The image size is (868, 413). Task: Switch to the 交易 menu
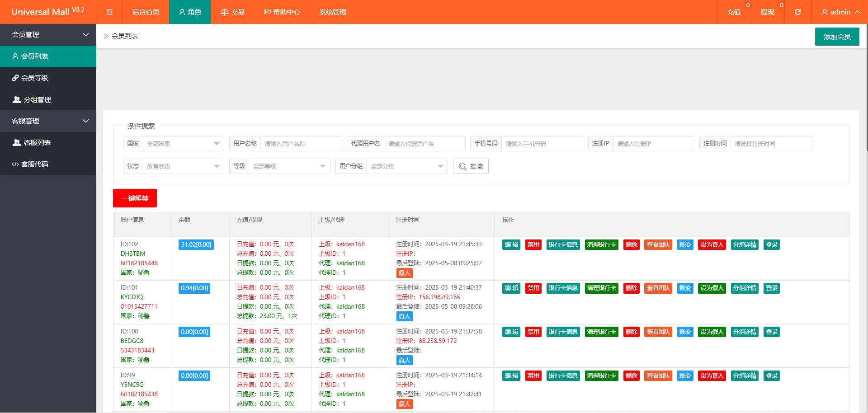click(232, 12)
